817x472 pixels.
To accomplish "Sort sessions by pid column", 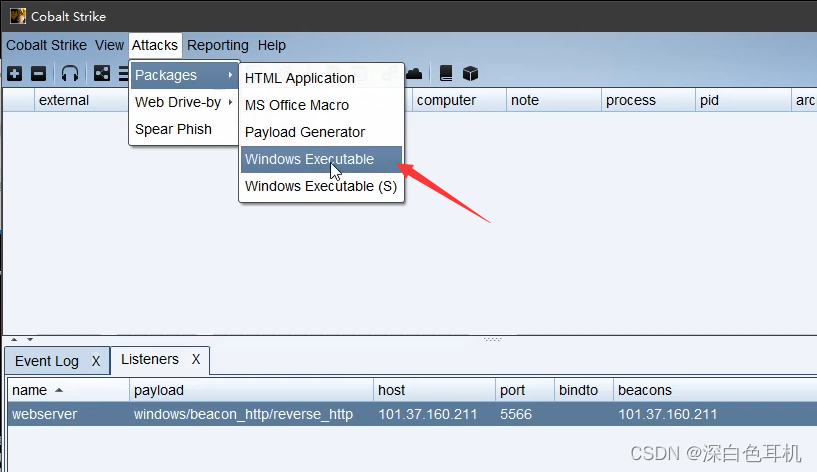I will coord(743,100).
